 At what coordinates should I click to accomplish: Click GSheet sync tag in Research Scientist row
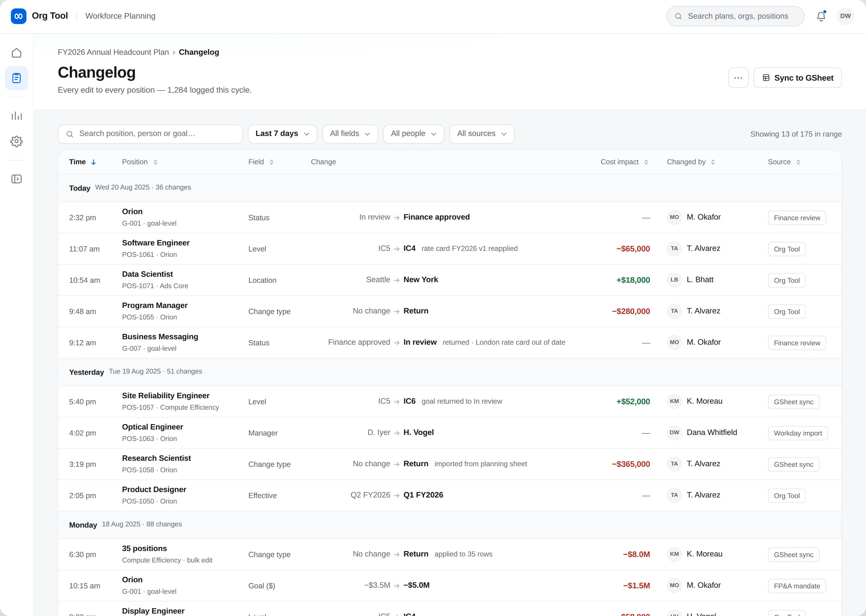(x=794, y=464)
